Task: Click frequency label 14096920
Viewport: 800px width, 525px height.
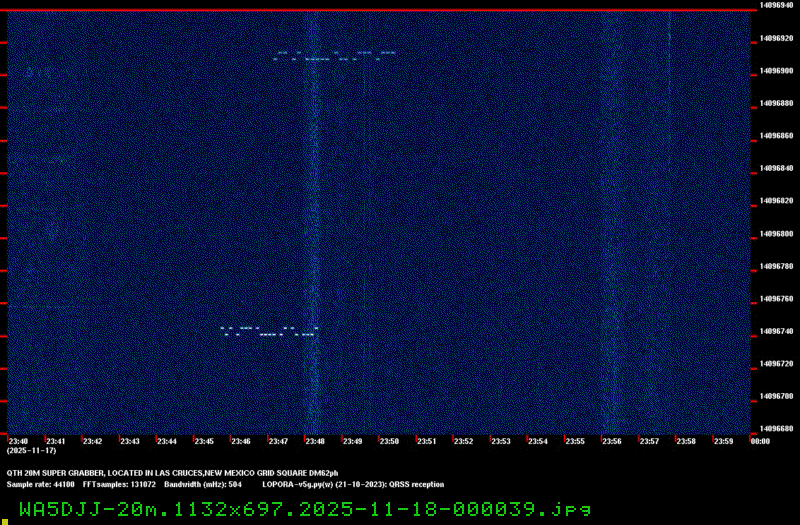Action: 777,38
